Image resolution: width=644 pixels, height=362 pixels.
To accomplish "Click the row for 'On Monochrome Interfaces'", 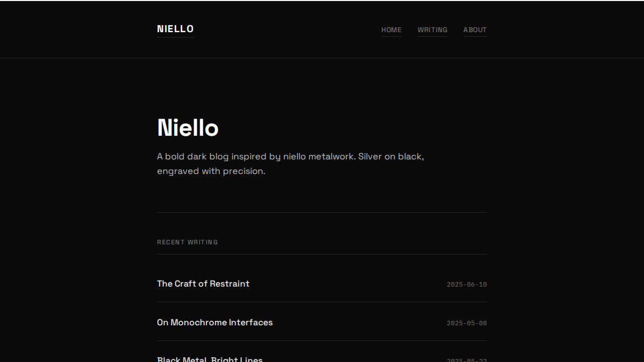I will [x=322, y=322].
